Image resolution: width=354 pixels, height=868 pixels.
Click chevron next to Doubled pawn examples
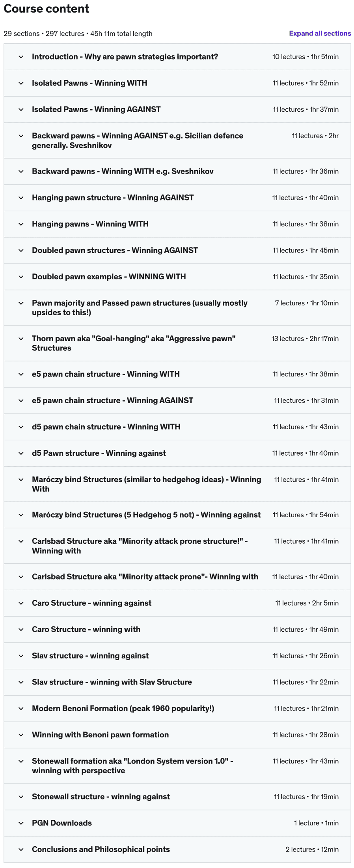(21, 277)
